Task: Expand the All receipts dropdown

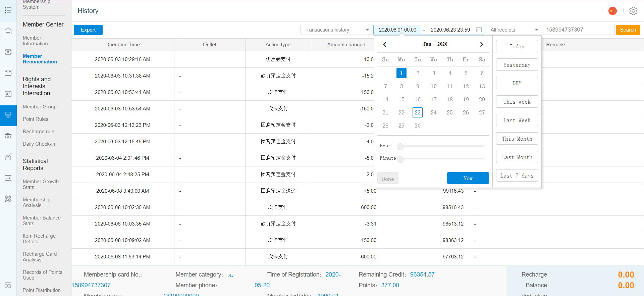Action: tap(514, 30)
